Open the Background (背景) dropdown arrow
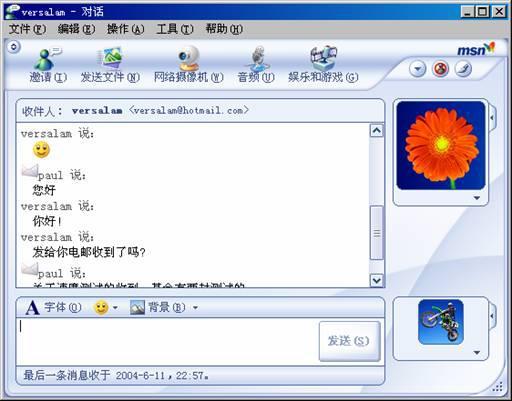 pyautogui.click(x=195, y=308)
